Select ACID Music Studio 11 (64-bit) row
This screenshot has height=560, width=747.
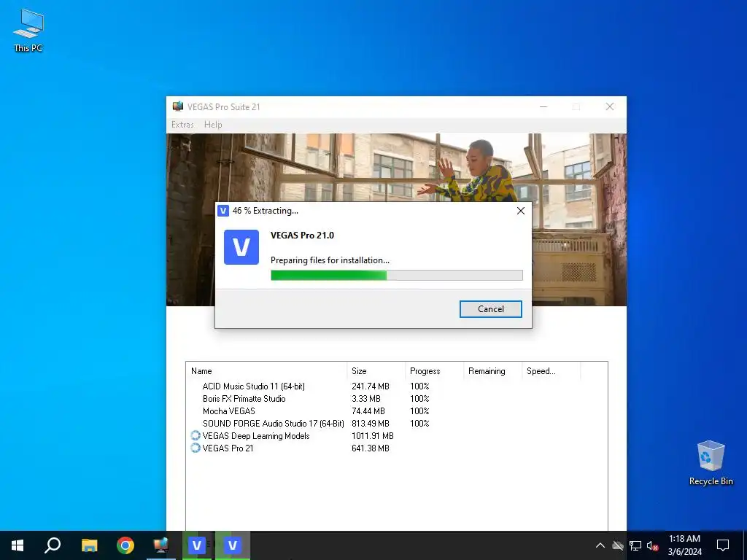pyautogui.click(x=396, y=386)
